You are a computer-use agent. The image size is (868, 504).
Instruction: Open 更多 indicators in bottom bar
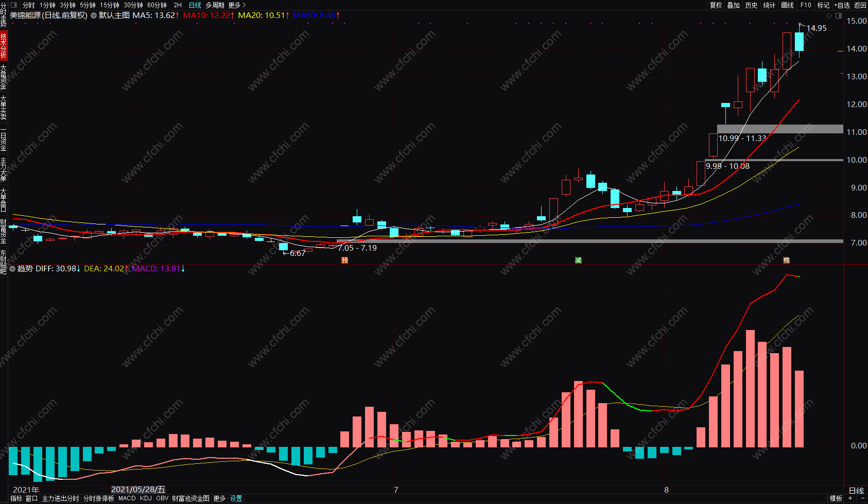point(220,498)
